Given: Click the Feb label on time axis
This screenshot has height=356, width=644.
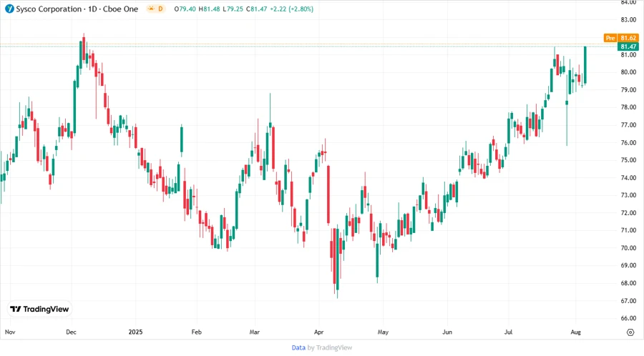Looking at the screenshot, I should [196, 332].
